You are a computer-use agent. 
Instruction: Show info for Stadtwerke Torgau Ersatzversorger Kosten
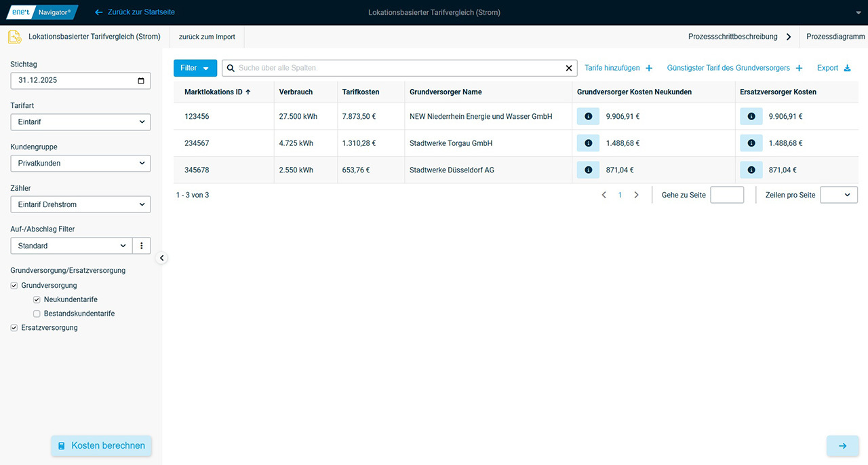[751, 143]
